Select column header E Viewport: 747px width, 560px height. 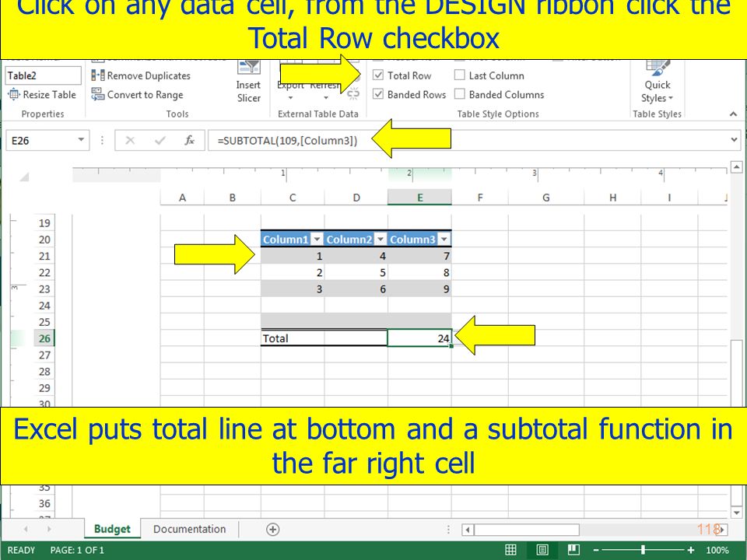pyautogui.click(x=419, y=198)
